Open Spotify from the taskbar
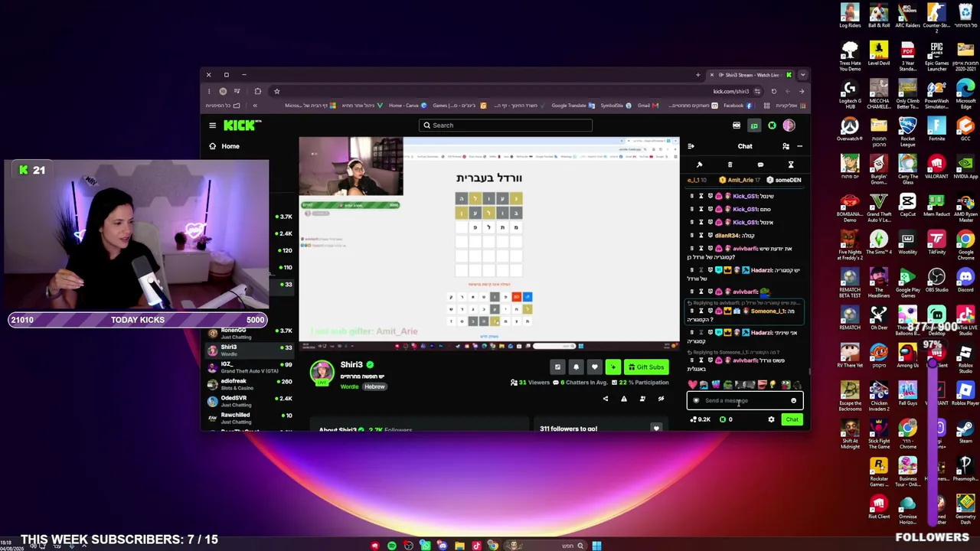 [391, 546]
